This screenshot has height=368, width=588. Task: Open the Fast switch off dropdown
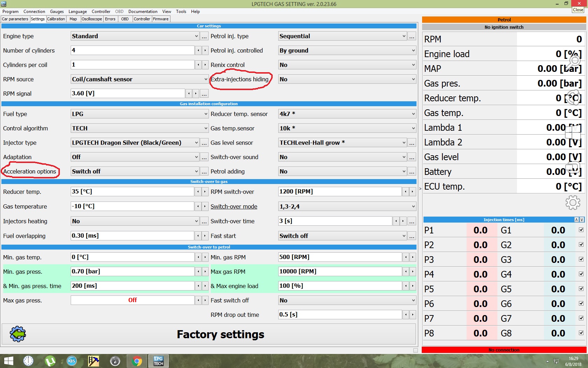click(x=347, y=300)
